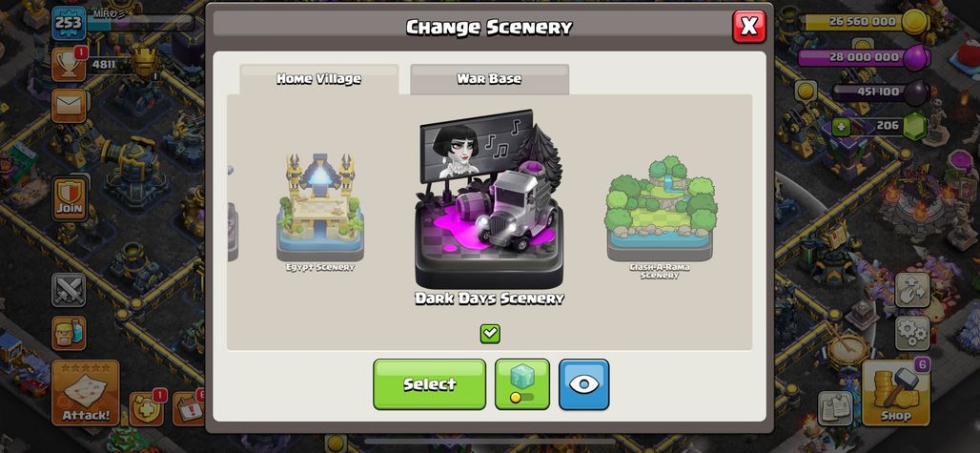980x453 pixels.
Task: Click the green Select button
Action: 429,384
